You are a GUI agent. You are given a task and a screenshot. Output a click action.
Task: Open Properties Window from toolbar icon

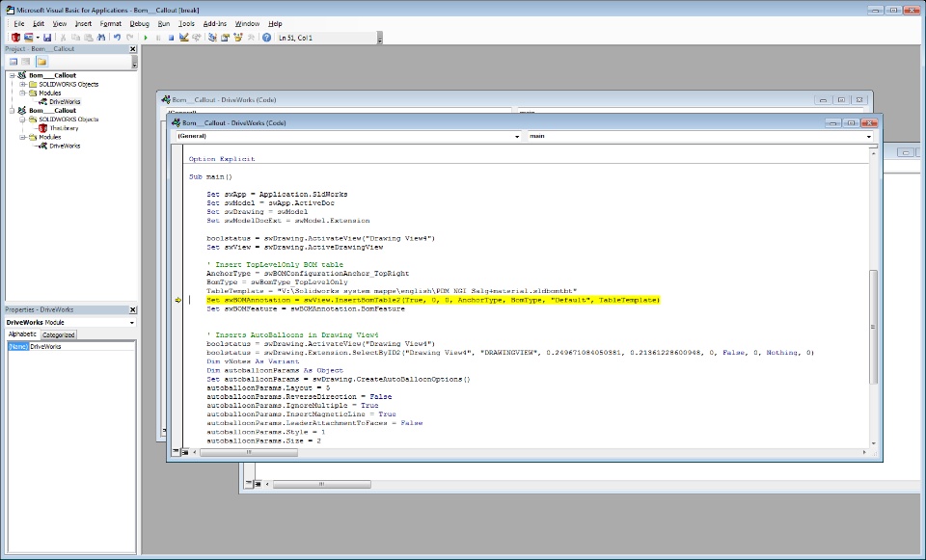(x=225, y=38)
